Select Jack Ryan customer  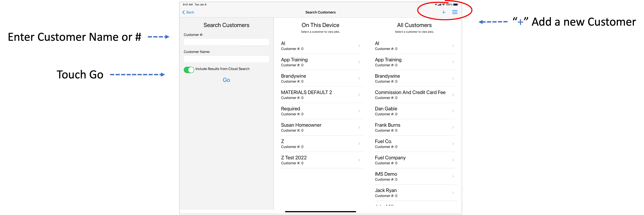click(416, 193)
